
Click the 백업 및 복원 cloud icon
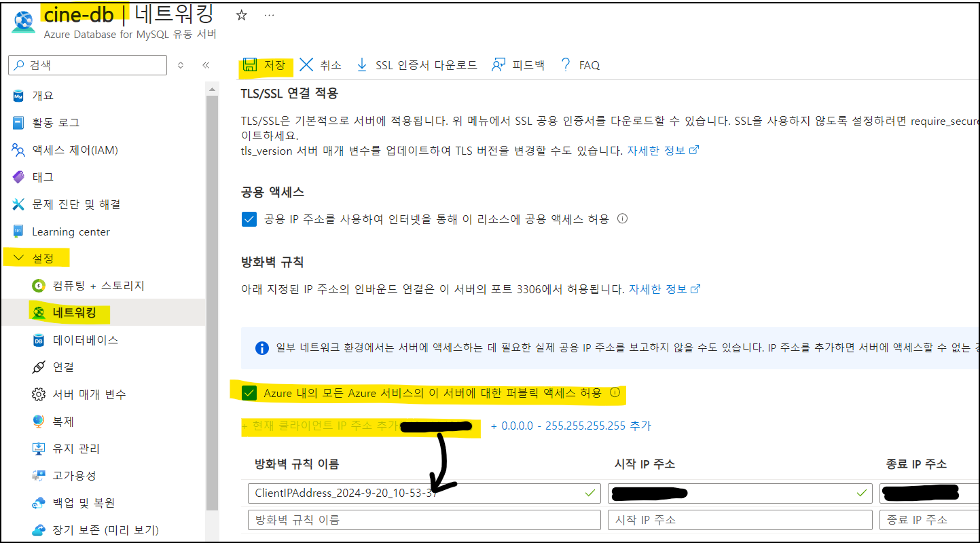[x=39, y=503]
